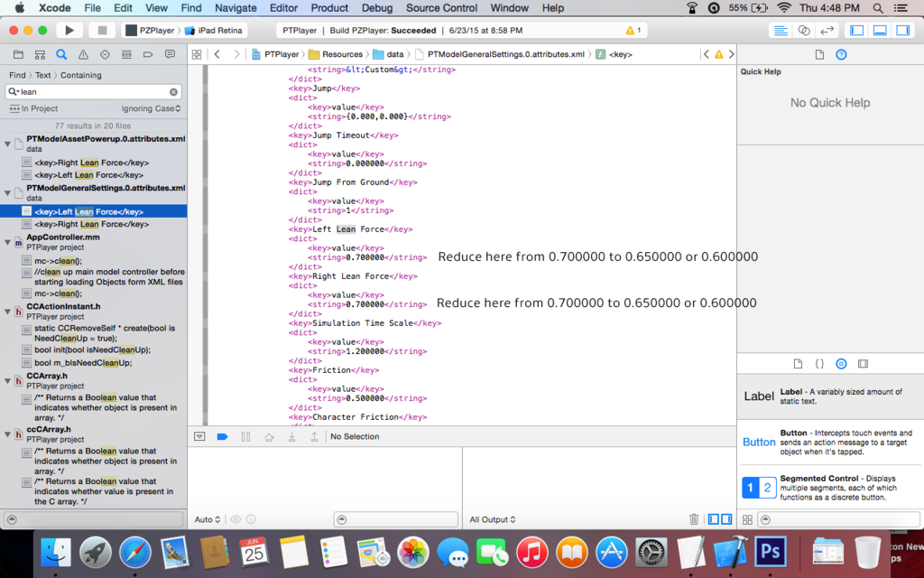Collapse CCArray.h search results
Viewport: 924px width, 578px height.
pyautogui.click(x=7, y=380)
